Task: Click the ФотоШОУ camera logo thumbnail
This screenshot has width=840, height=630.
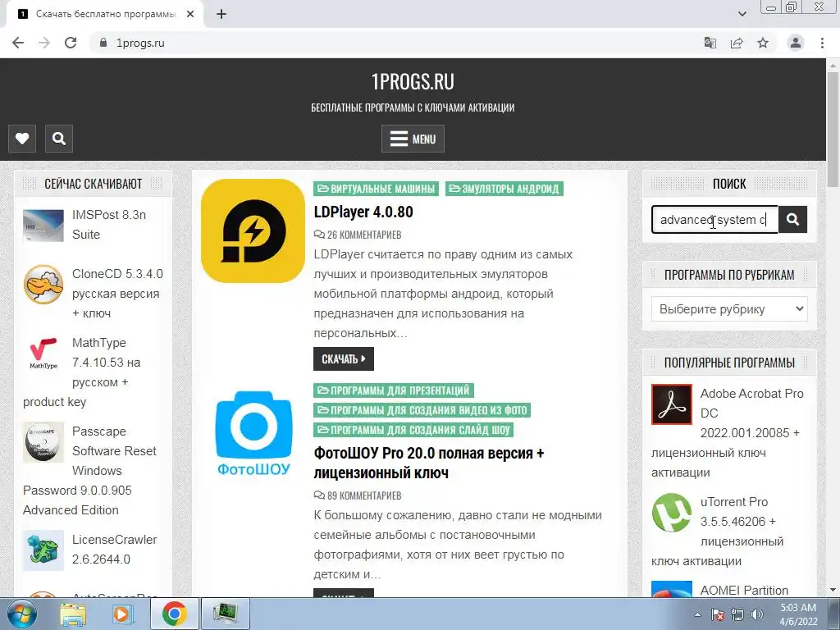Action: point(253,433)
